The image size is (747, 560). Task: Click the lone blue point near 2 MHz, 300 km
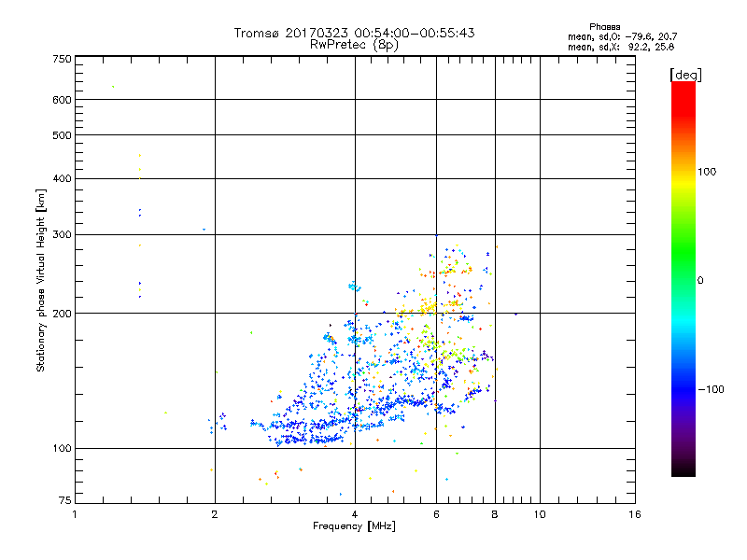pyautogui.click(x=204, y=230)
